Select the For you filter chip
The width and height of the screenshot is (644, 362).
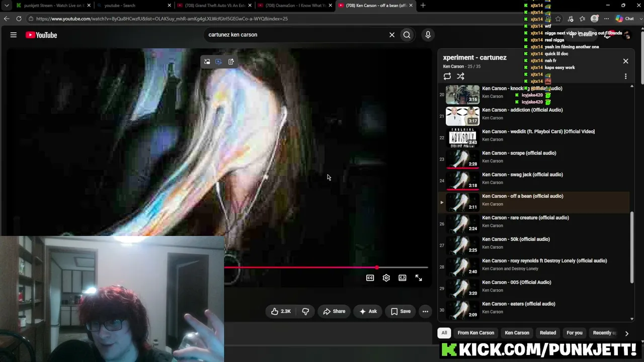[x=575, y=333]
